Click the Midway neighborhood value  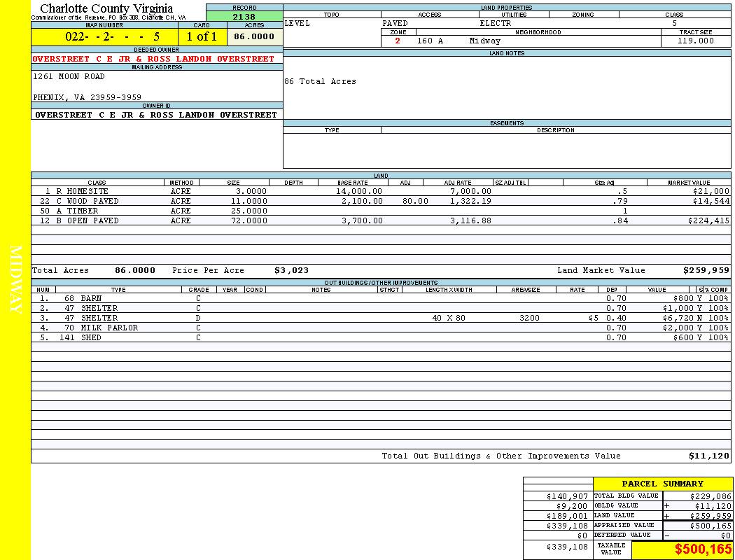(x=485, y=41)
